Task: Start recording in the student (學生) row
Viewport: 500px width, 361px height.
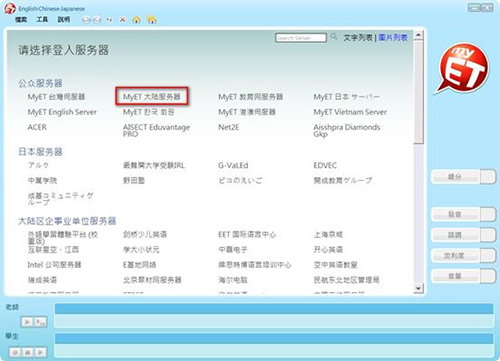Action: (15, 352)
